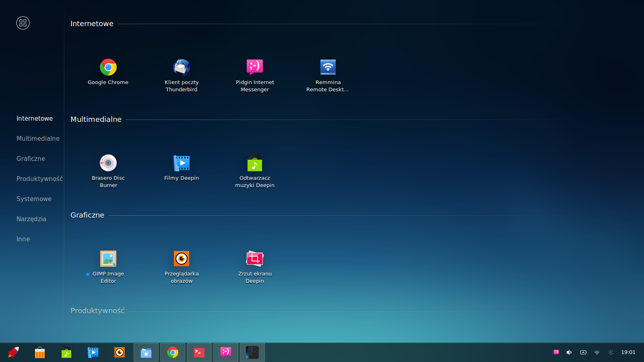
Task: Select the Internetowe category in sidebar
Action: pos(35,118)
